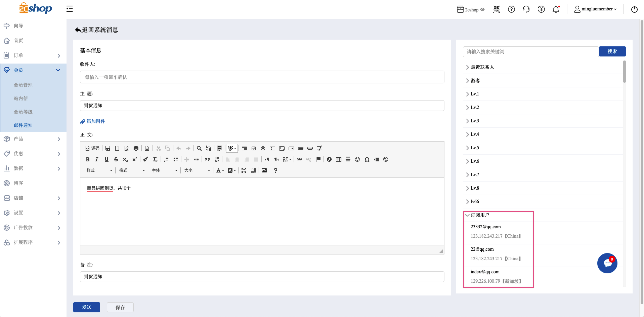644x317 pixels.
Task: Insert special character omega icon
Action: click(367, 159)
